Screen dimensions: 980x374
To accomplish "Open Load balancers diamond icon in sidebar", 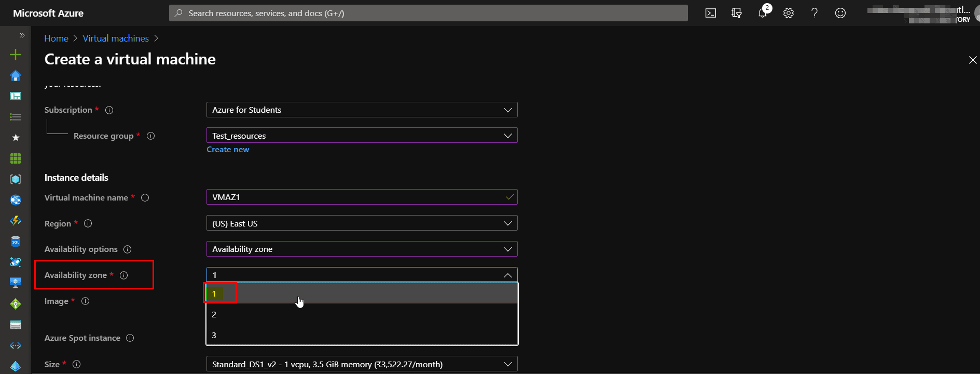I will [x=16, y=304].
